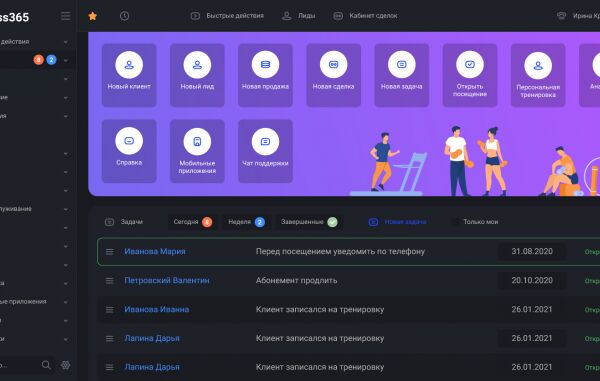This screenshot has width=600, height=381.
Task: Click the Новая задача tile icon in banner
Action: (x=401, y=65)
